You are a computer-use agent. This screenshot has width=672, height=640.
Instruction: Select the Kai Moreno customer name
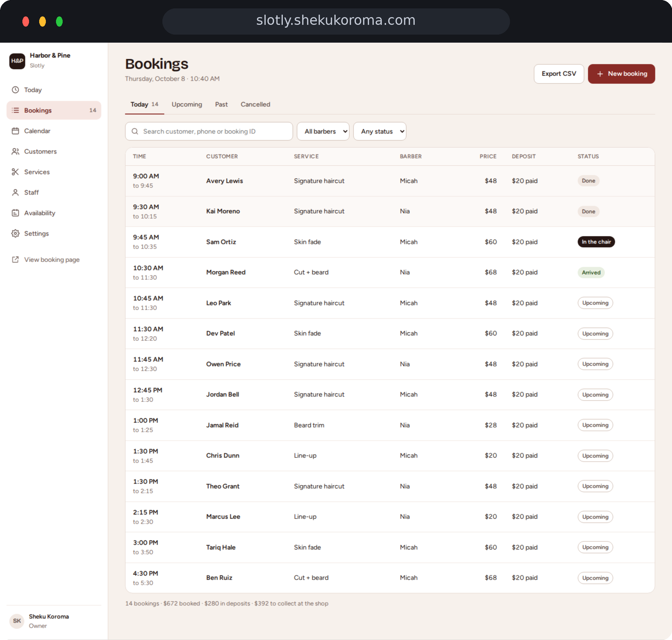click(x=223, y=211)
